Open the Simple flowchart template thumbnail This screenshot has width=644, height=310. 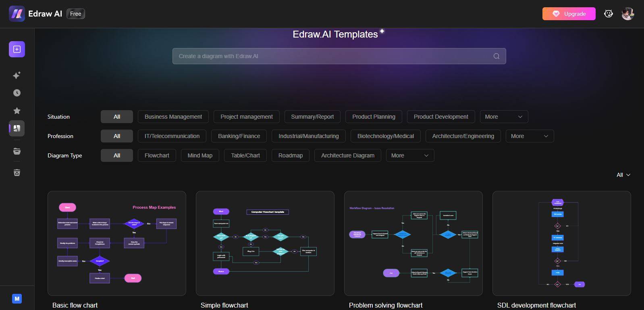point(265,243)
